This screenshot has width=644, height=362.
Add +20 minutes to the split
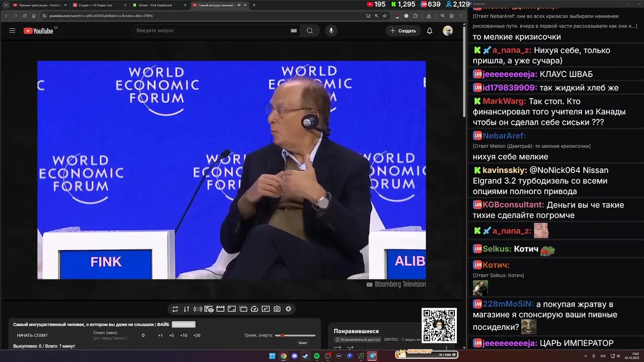(196, 335)
